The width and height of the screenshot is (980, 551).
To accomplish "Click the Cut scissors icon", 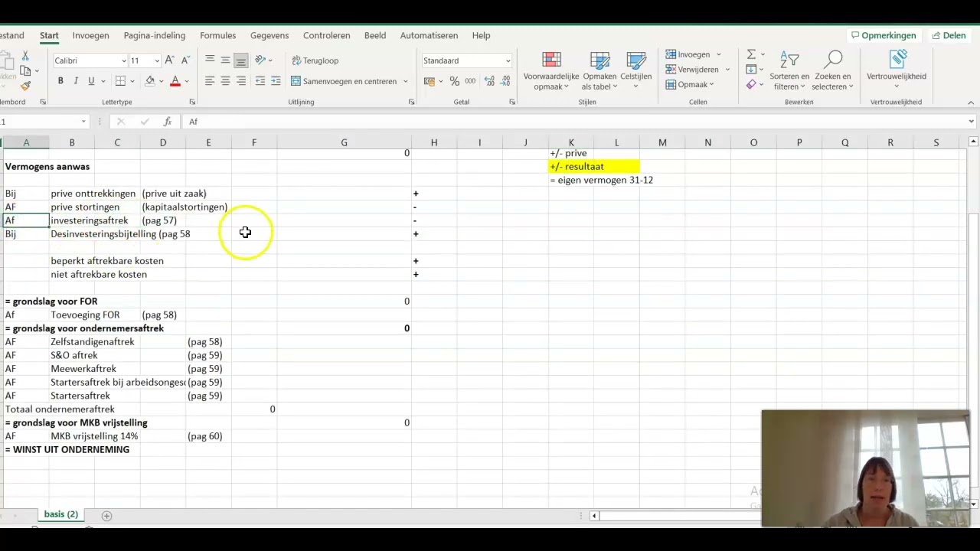I will tap(25, 56).
